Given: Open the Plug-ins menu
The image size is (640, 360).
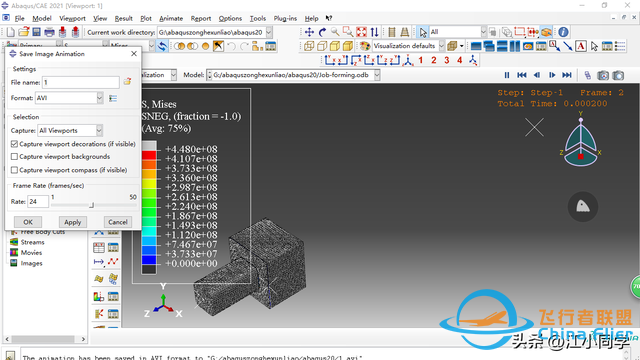Looking at the screenshot, I should tap(285, 18).
